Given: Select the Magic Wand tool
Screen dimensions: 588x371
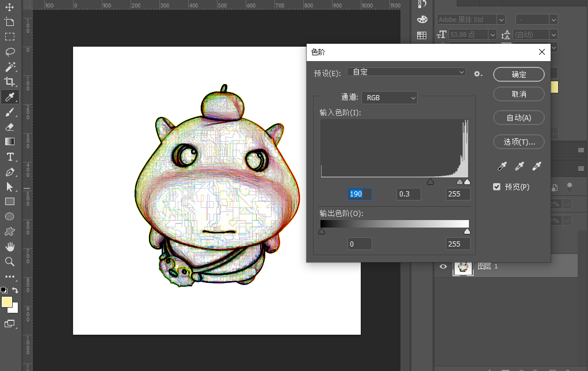Looking at the screenshot, I should tap(10, 67).
